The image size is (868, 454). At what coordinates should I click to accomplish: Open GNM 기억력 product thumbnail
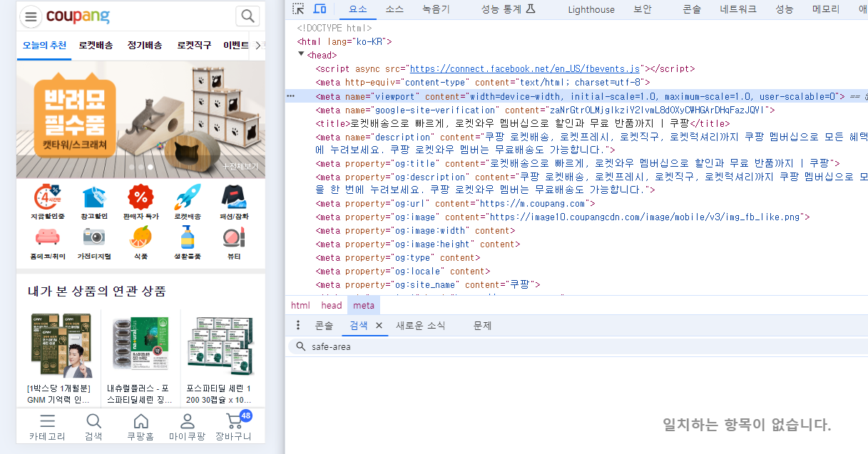click(x=61, y=346)
